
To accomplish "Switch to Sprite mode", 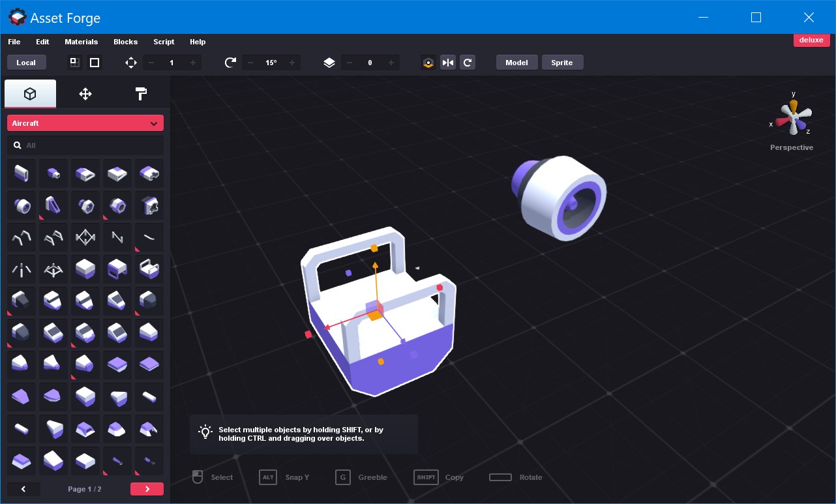I will pyautogui.click(x=562, y=63).
